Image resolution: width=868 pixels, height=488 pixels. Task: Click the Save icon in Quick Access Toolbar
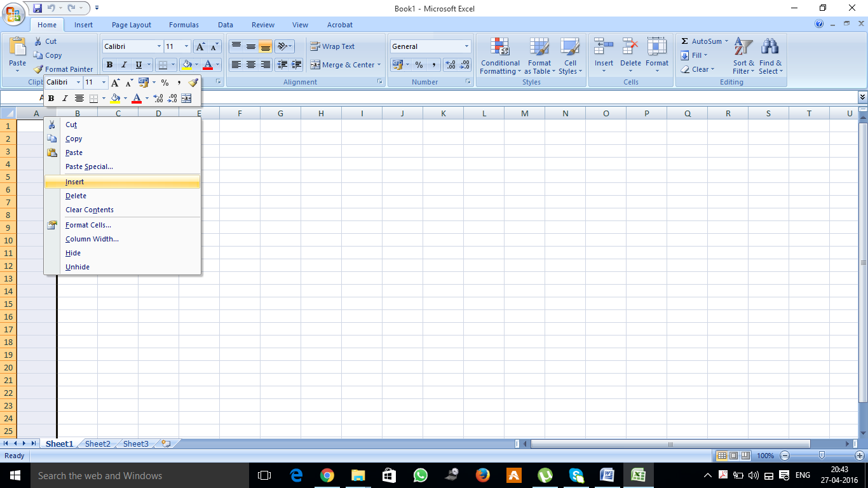click(x=37, y=8)
